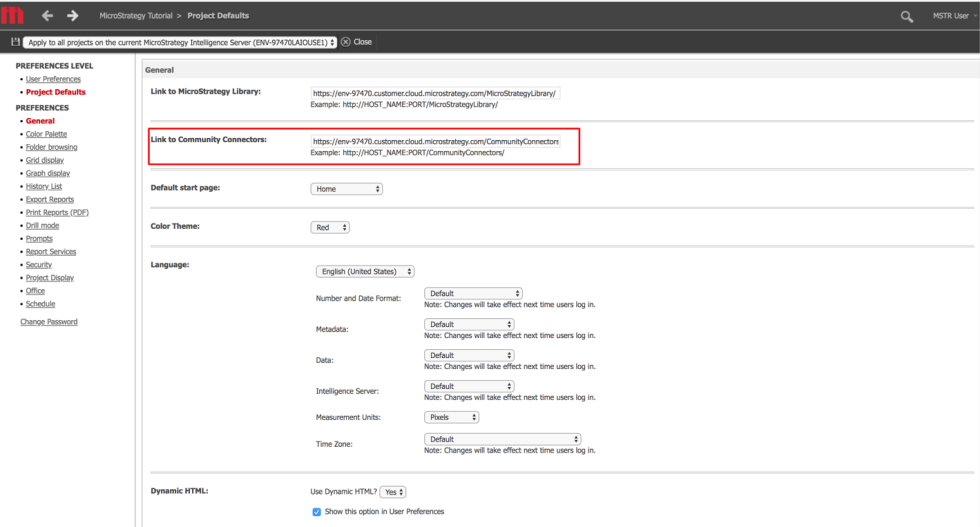980x527 pixels.
Task: Open Drill mode preferences
Action: pyautogui.click(x=42, y=226)
